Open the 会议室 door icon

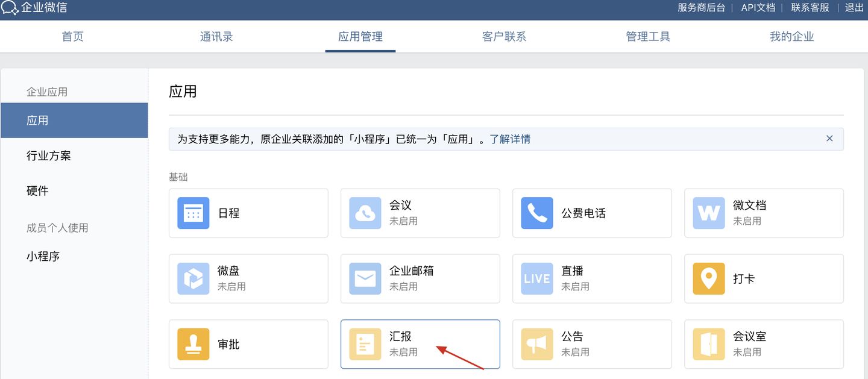[x=709, y=344]
